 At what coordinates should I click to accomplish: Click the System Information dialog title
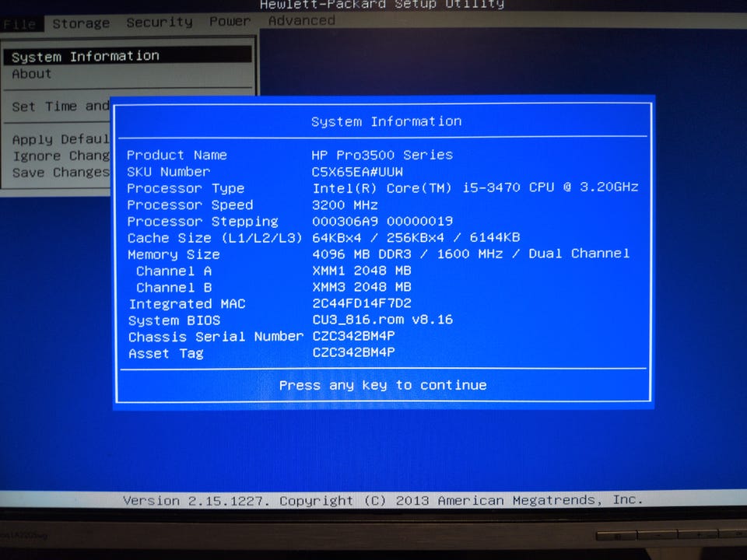387,121
